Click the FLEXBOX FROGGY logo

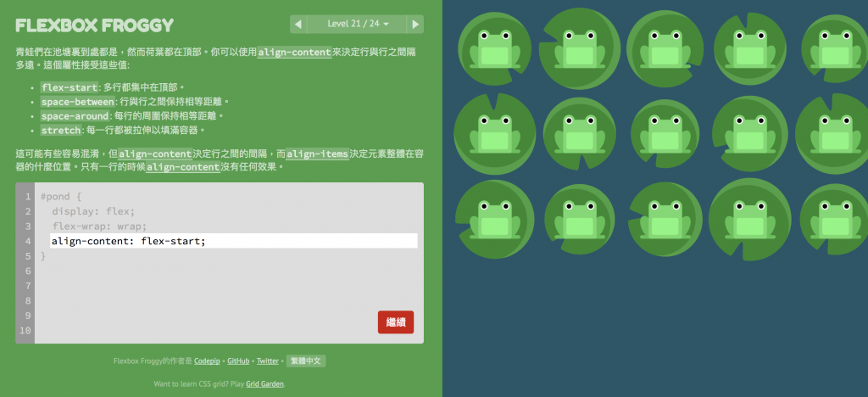click(x=95, y=25)
